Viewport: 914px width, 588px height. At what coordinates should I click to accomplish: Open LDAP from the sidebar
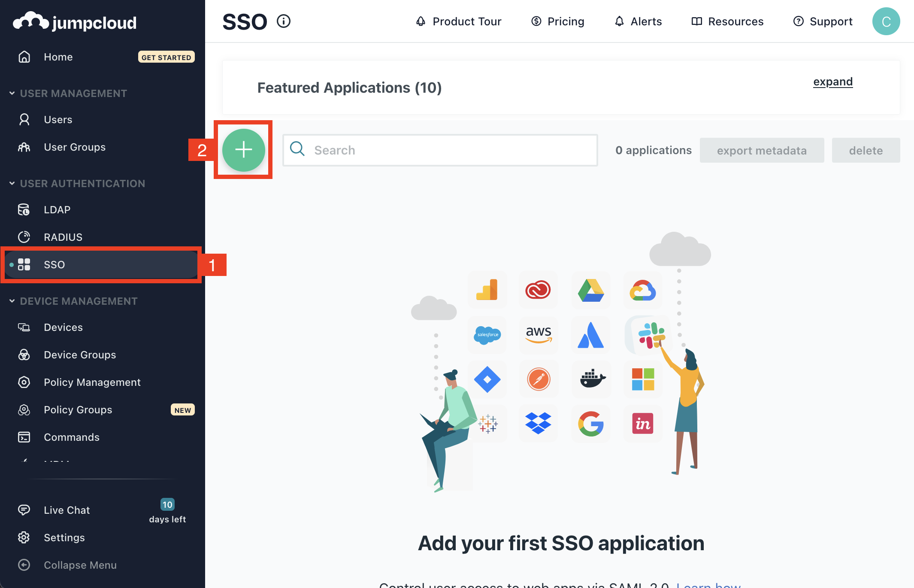tap(57, 210)
